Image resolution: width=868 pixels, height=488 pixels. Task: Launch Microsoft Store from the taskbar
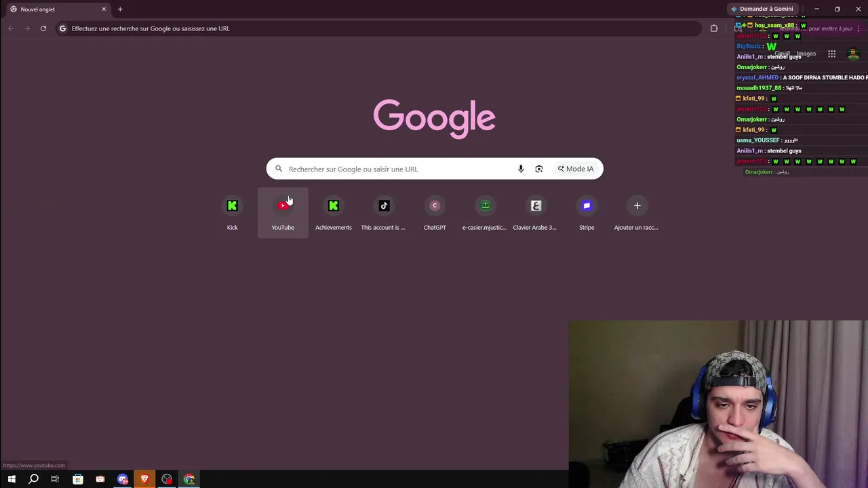[x=78, y=479]
